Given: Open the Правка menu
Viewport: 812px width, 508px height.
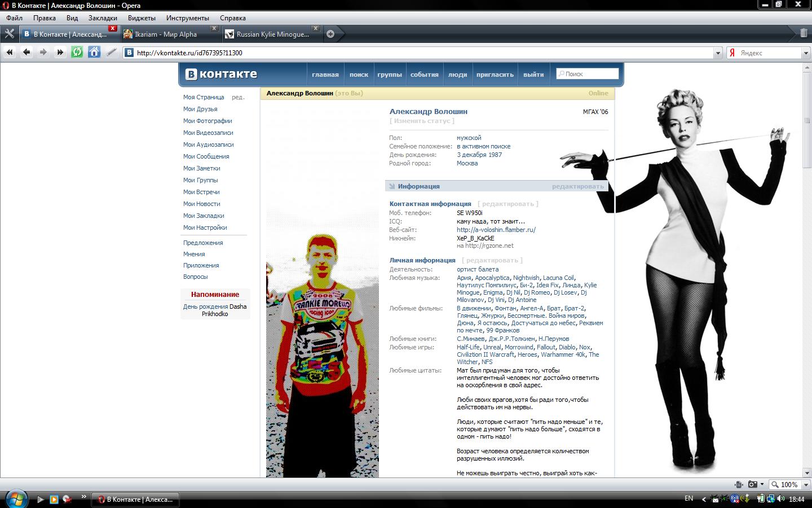Looking at the screenshot, I should [x=45, y=18].
